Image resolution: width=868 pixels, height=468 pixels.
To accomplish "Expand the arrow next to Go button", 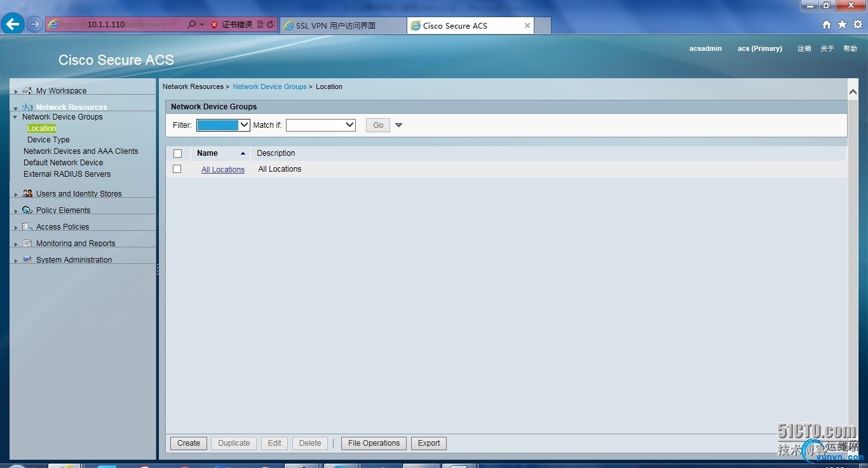I will (399, 125).
